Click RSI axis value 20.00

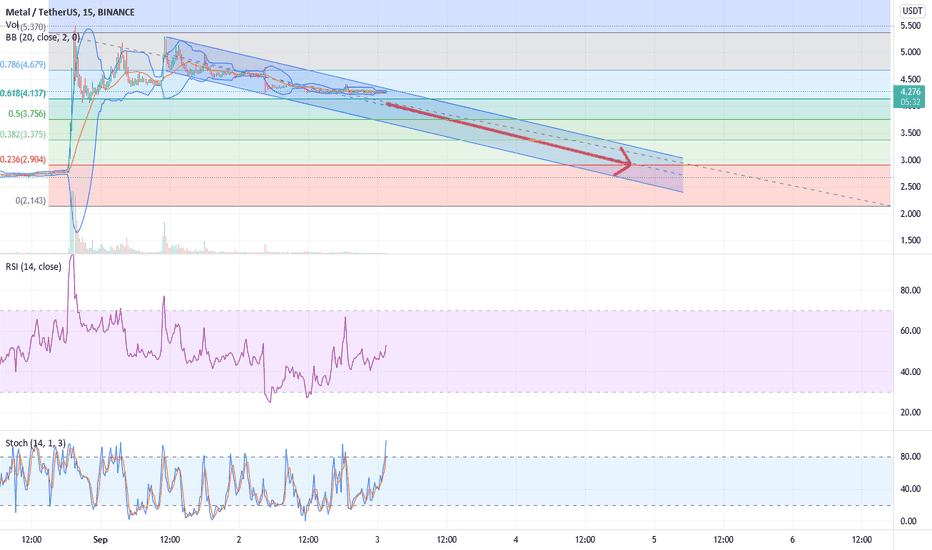click(911, 413)
